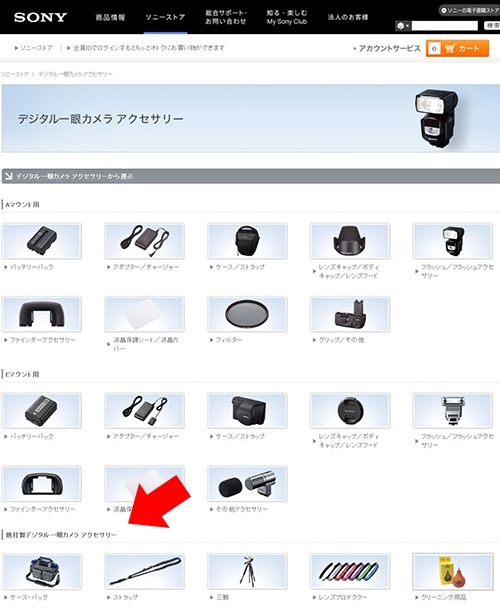Open the クリーニング用品 cleaning kit thumbnail

452,572
